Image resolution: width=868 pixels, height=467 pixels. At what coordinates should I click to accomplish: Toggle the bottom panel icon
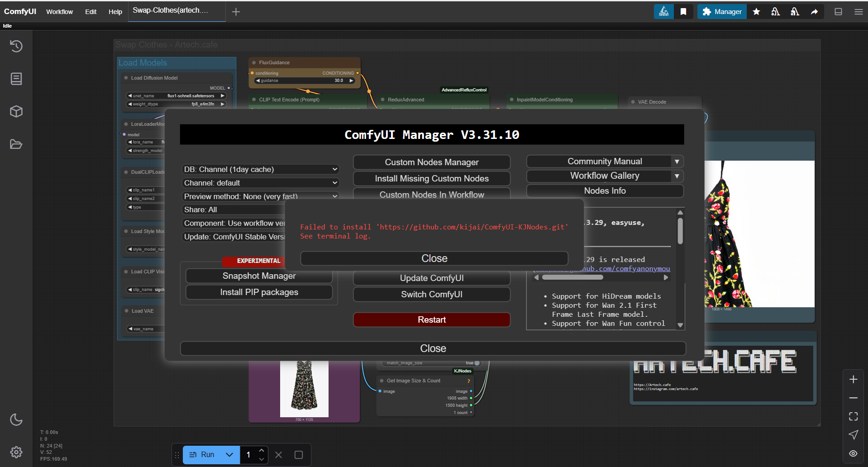click(x=838, y=12)
